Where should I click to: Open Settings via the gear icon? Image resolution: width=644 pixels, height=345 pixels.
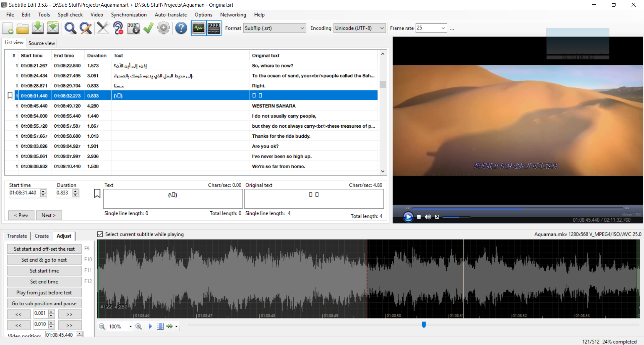pos(163,28)
